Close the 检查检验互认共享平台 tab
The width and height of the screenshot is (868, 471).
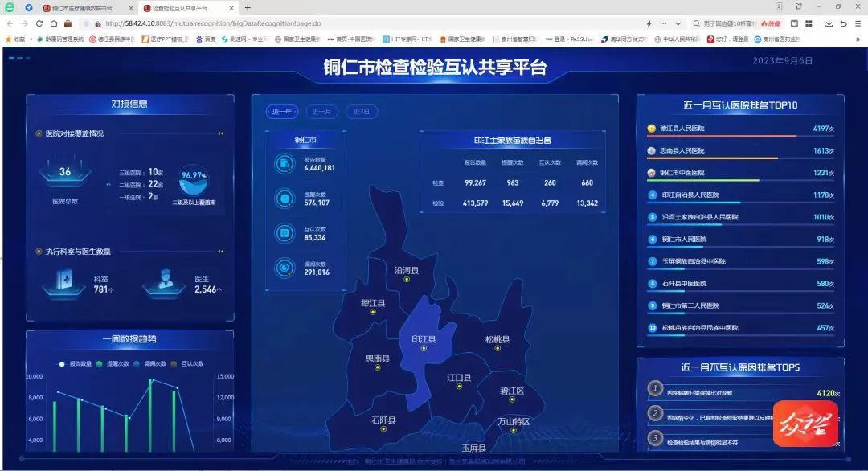pos(231,8)
